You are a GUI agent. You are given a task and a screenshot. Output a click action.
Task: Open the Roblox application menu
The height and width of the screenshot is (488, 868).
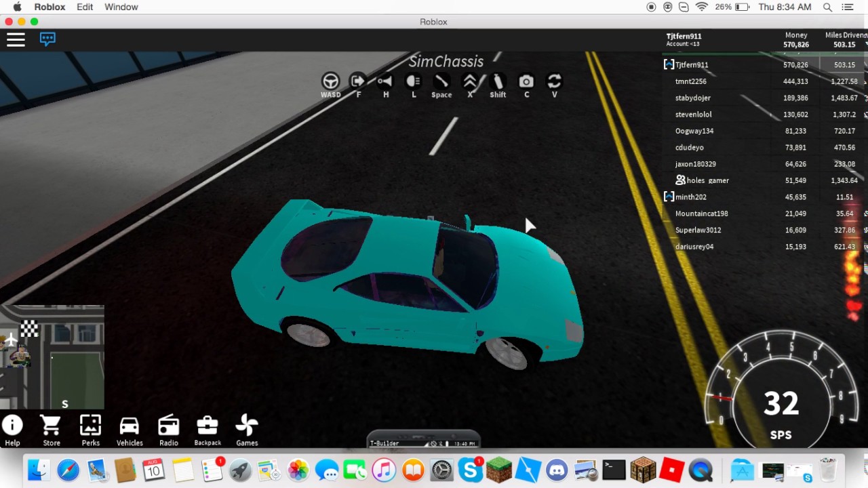(x=50, y=7)
